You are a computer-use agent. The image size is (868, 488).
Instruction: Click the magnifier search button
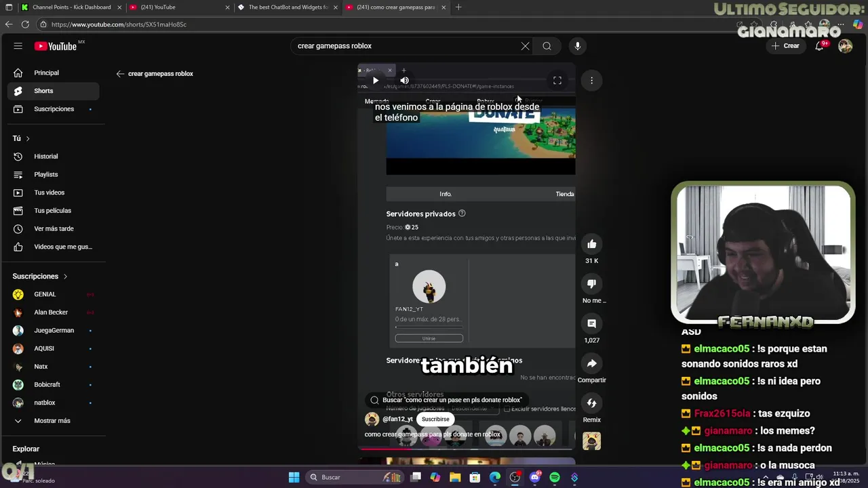pyautogui.click(x=547, y=46)
